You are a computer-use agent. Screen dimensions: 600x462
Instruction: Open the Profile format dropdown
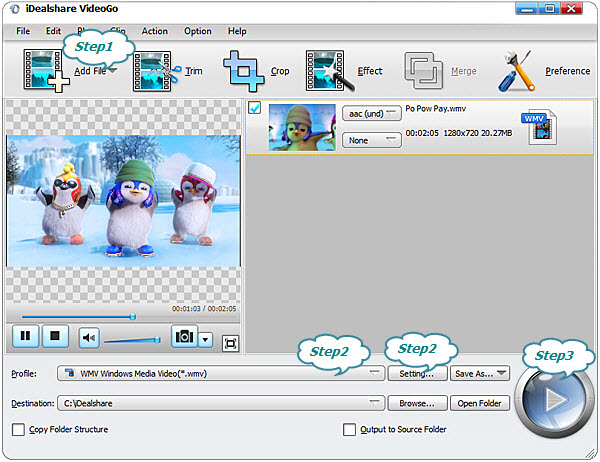tap(221, 373)
